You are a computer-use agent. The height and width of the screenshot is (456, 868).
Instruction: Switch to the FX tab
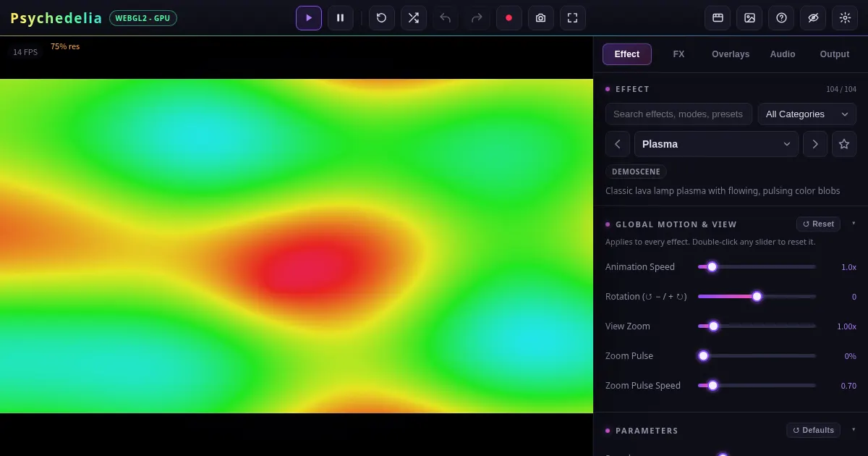[x=678, y=54]
